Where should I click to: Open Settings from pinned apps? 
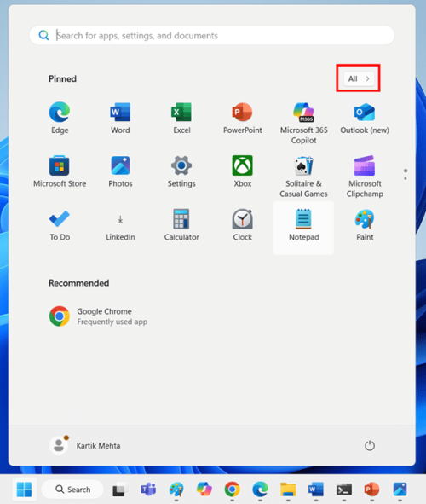181,171
